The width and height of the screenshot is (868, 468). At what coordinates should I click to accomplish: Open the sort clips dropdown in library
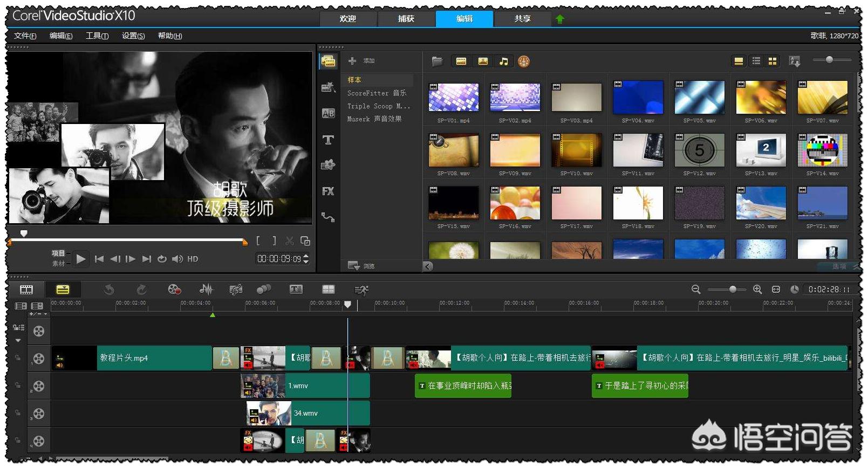coord(794,61)
